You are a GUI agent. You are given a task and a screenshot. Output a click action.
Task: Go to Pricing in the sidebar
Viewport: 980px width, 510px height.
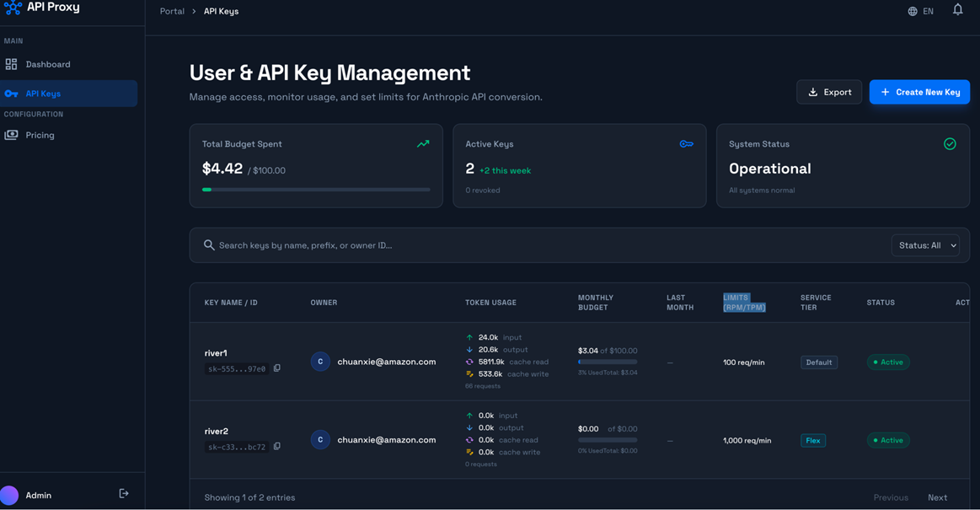point(40,135)
